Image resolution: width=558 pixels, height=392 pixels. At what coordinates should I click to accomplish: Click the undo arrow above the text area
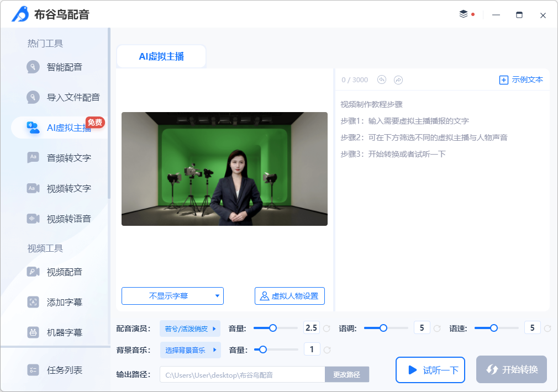pos(381,80)
